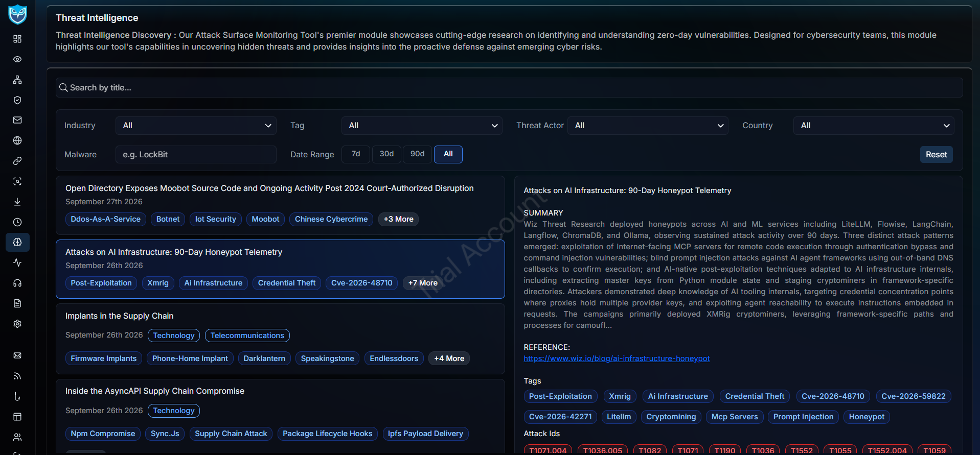The image size is (980, 455).
Task: Focus the Search by title field
Action: 509,87
